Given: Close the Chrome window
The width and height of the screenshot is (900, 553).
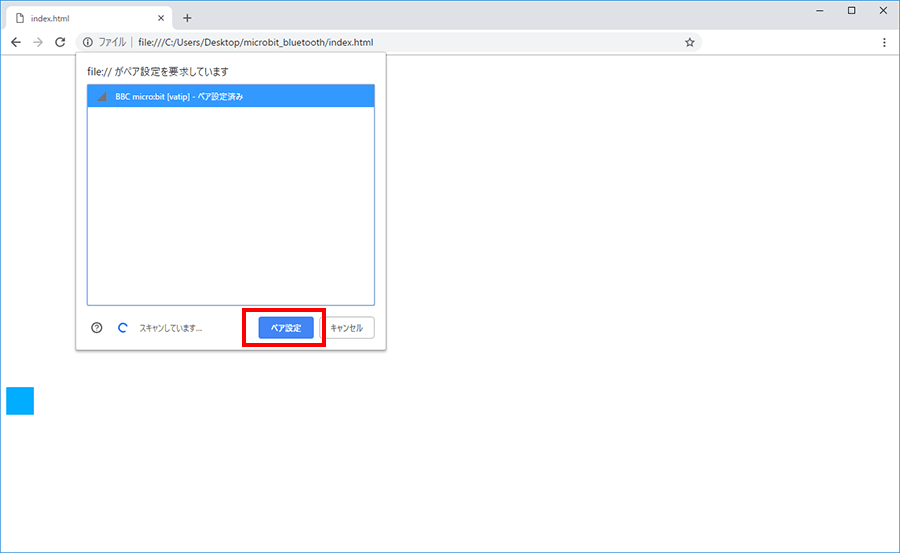Looking at the screenshot, I should (883, 10).
